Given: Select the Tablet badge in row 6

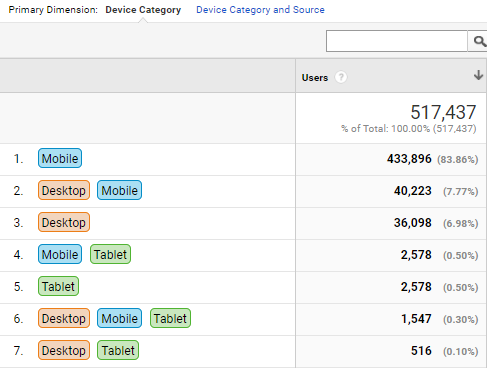Looking at the screenshot, I should 170,318.
